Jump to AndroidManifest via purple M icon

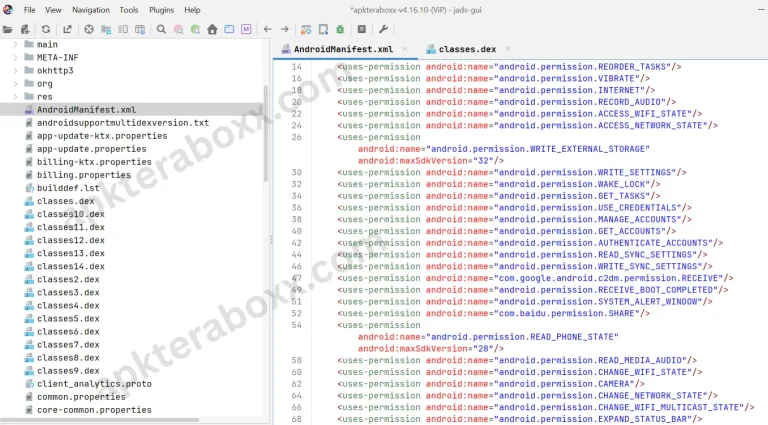[246, 29]
